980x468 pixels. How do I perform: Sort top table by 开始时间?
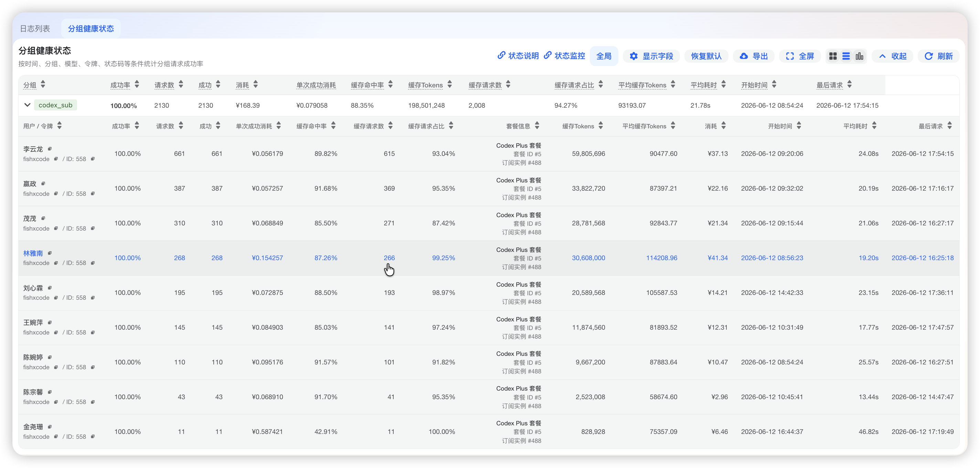[774, 84]
